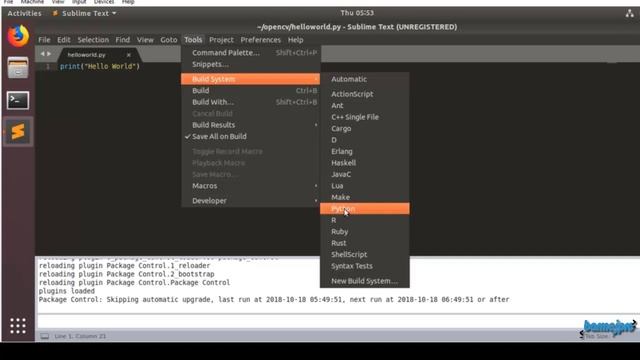Select ShellScript build system
Viewport: 640px width, 360px height.
click(364, 254)
